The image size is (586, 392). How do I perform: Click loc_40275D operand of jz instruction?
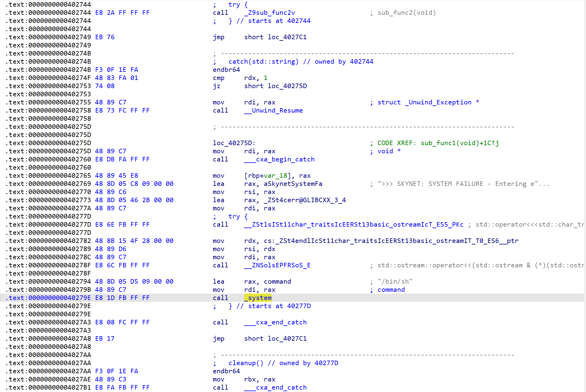(x=287, y=86)
